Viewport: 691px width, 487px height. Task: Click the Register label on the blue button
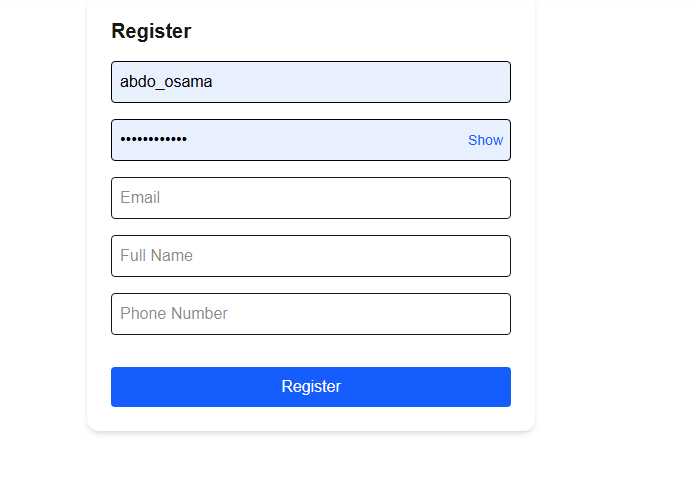coord(311,387)
